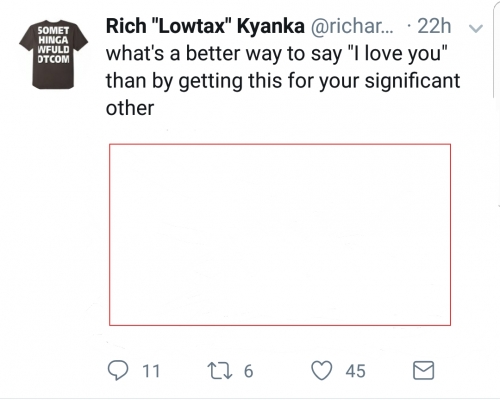500x400 pixels.
Task: Click the like count 45
Action: (355, 371)
